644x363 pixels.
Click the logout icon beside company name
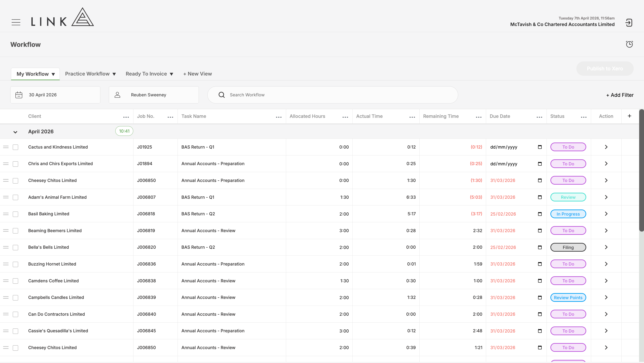pyautogui.click(x=629, y=23)
